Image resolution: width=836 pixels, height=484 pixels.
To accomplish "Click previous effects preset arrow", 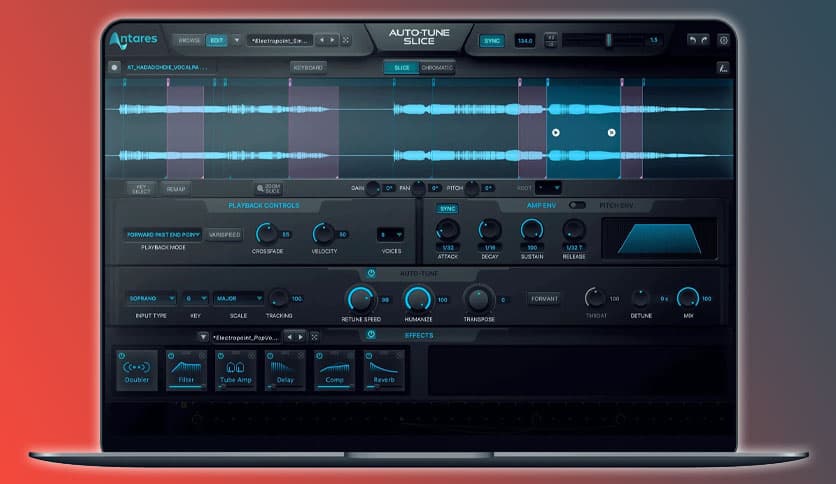I will pyautogui.click(x=290, y=337).
